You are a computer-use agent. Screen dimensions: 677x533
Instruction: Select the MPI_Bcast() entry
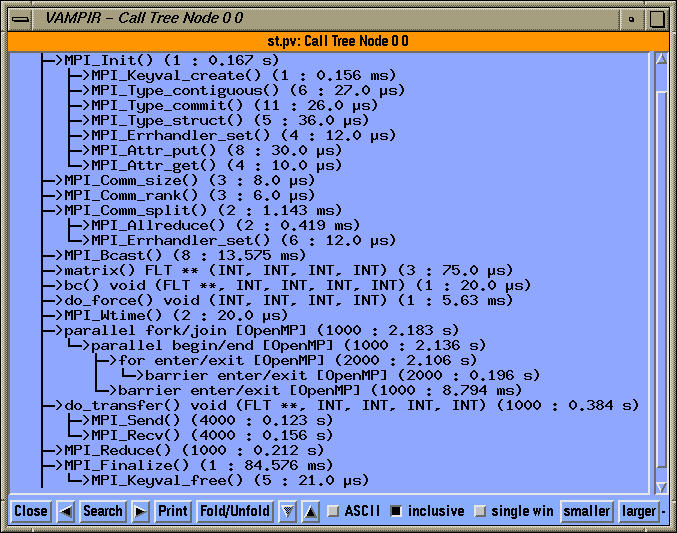(185, 255)
